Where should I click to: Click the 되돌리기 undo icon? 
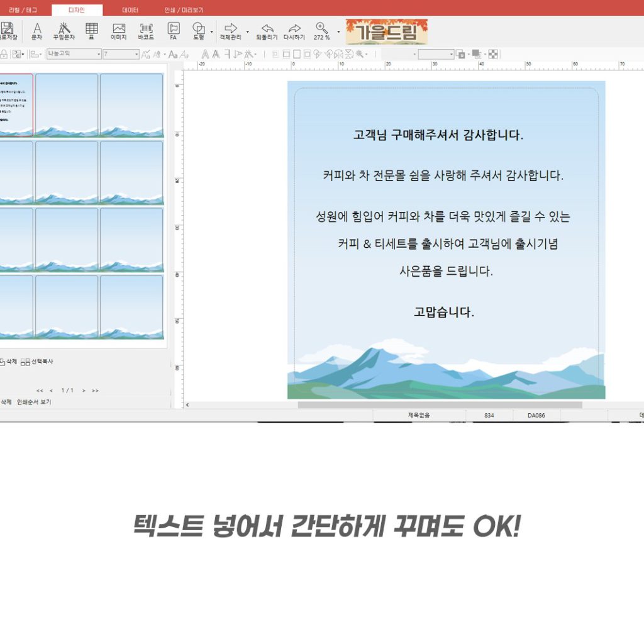pos(267,31)
